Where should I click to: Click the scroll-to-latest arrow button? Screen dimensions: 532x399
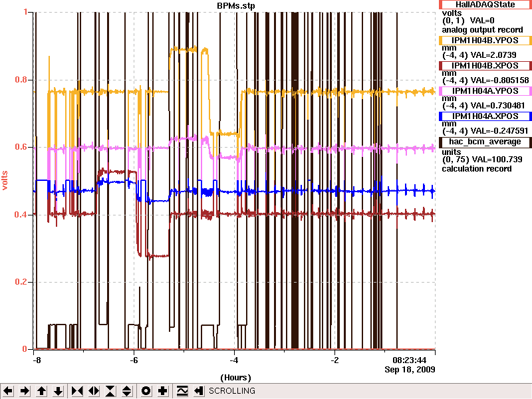(x=198, y=391)
